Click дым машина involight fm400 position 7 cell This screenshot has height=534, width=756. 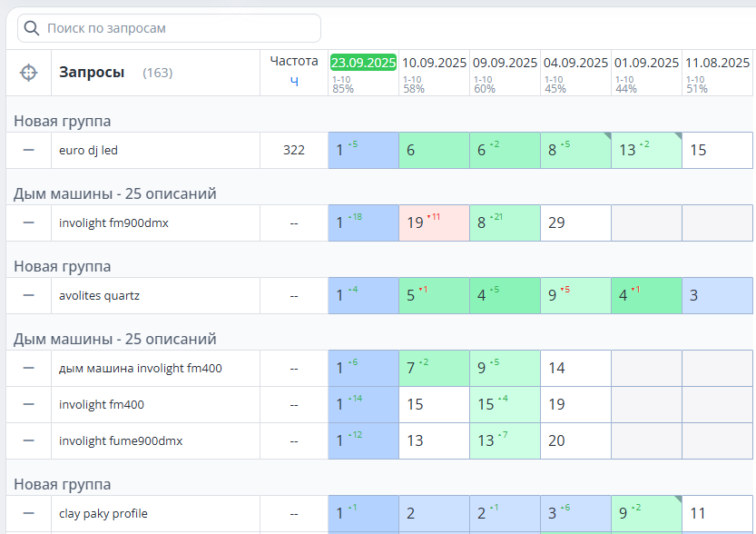pyautogui.click(x=435, y=368)
